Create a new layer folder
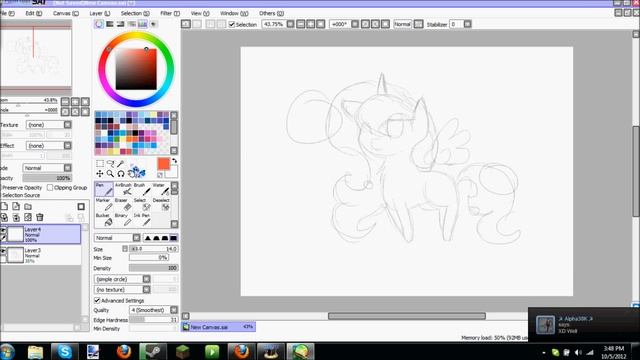Screen dimensions: 640x360 [x=28, y=207]
